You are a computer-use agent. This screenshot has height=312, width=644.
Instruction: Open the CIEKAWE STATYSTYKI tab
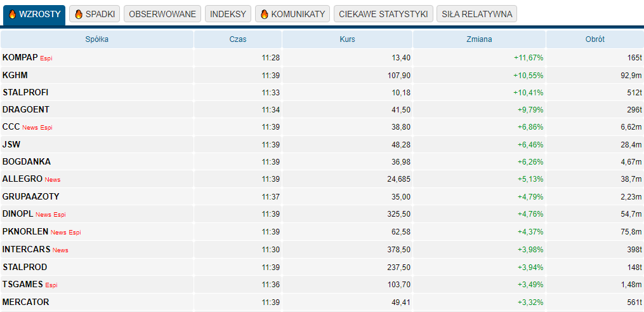coord(383,14)
